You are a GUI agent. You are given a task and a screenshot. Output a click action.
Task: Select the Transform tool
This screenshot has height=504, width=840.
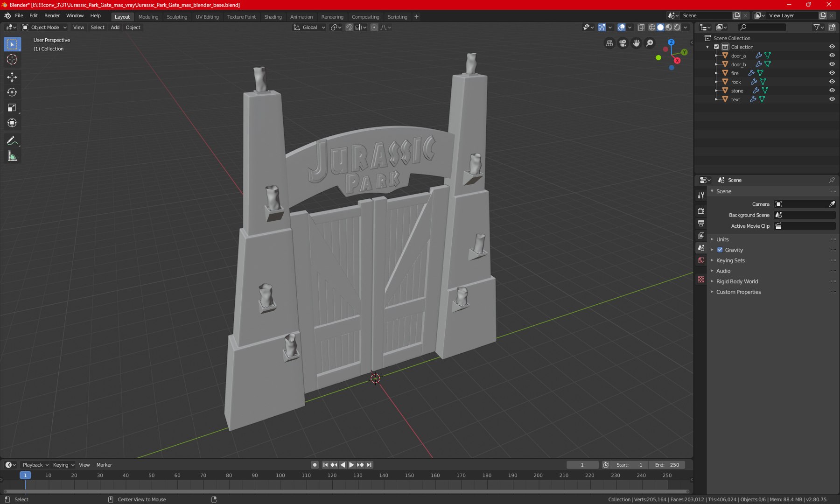tap(12, 123)
